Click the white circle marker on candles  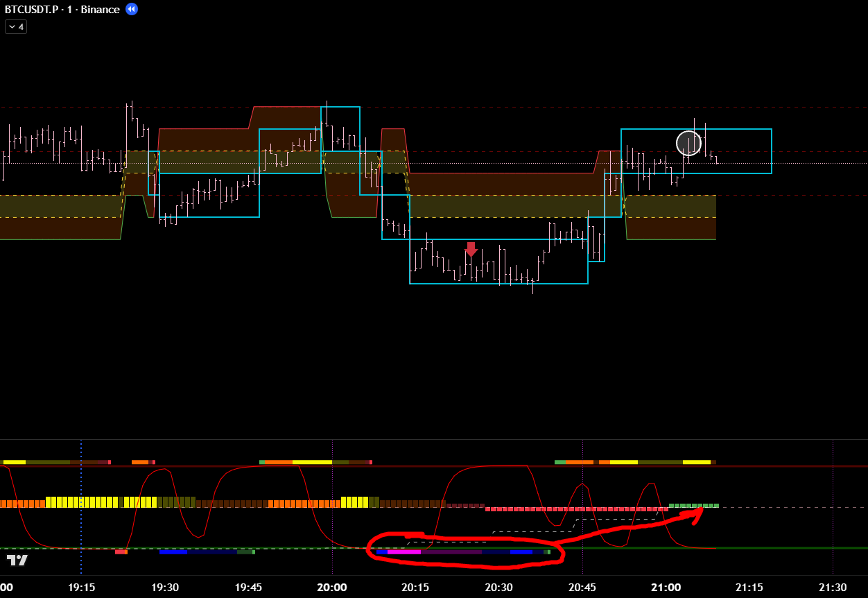(688, 143)
